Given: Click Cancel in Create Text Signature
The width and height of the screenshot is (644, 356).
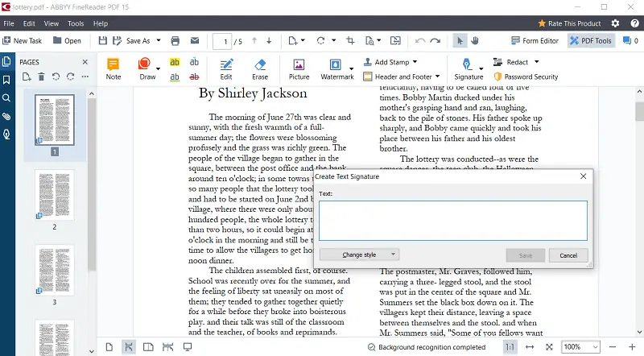Looking at the screenshot, I should pyautogui.click(x=568, y=255).
